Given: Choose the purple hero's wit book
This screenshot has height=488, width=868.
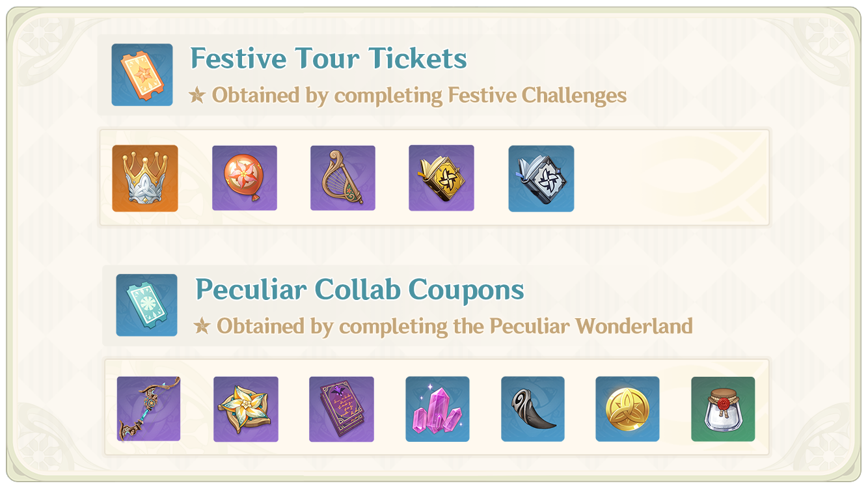Looking at the screenshot, I should click(x=341, y=409).
